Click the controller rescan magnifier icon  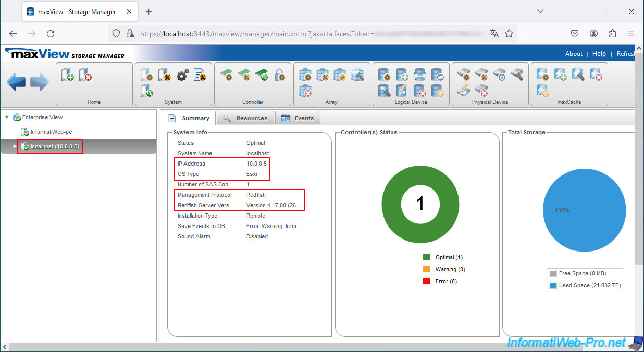(262, 75)
